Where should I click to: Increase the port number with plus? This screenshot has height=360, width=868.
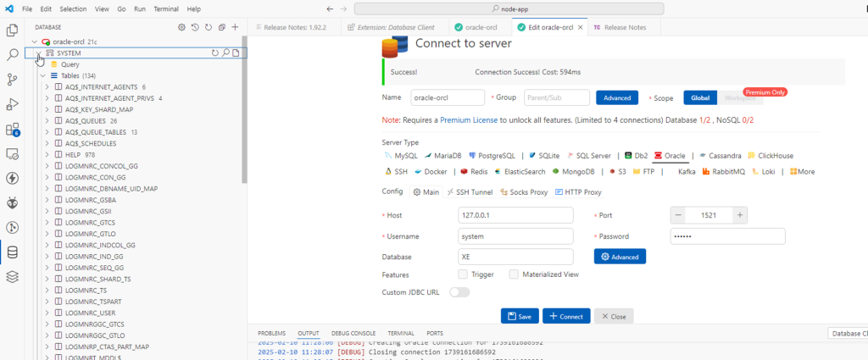[740, 215]
